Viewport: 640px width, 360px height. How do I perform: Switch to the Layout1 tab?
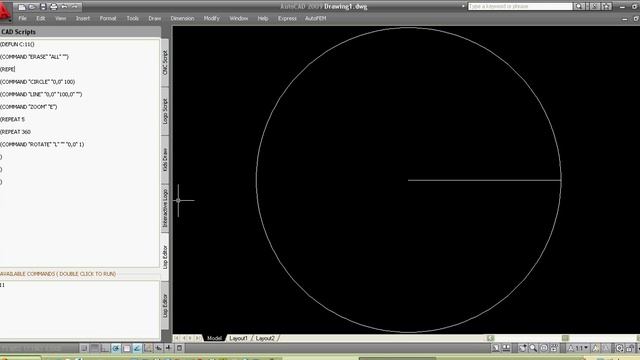pos(238,338)
